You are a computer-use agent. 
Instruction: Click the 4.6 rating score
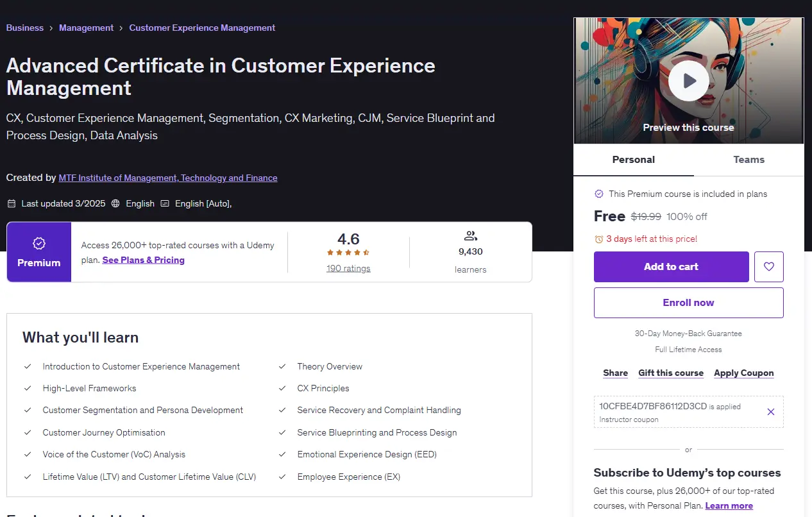point(348,239)
